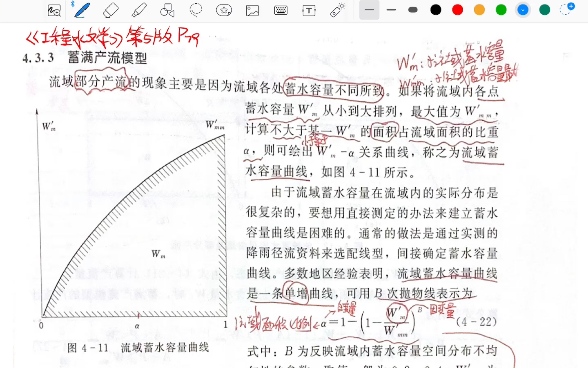
Task: Open the zoom writing tool
Action: (x=54, y=10)
